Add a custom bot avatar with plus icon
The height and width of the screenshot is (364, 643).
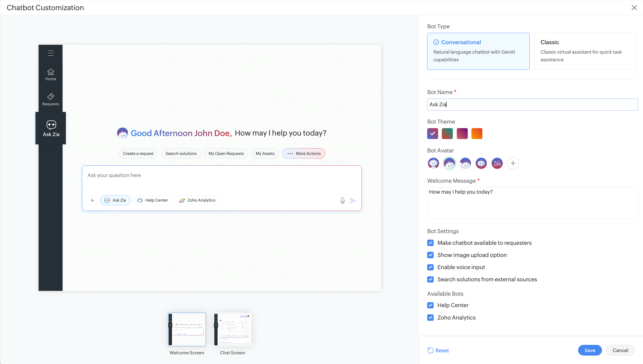click(x=513, y=163)
